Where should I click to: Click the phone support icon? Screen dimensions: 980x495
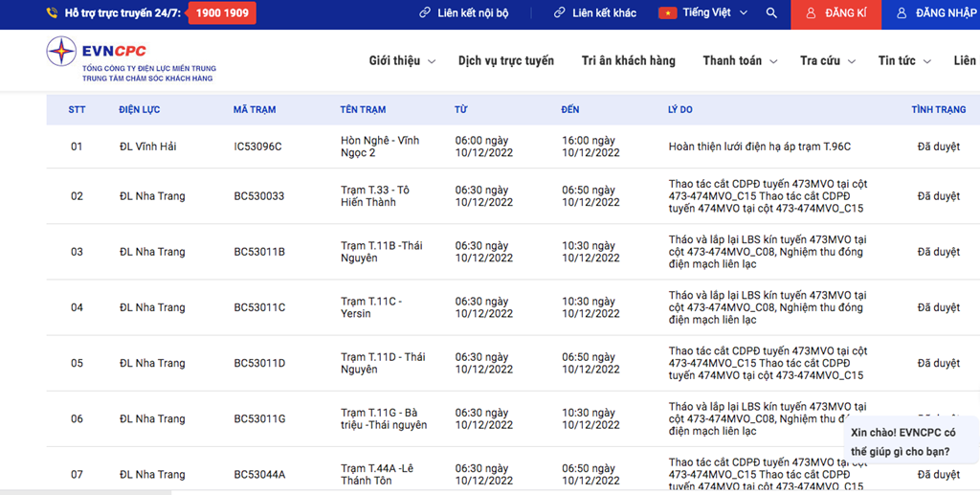point(52,13)
